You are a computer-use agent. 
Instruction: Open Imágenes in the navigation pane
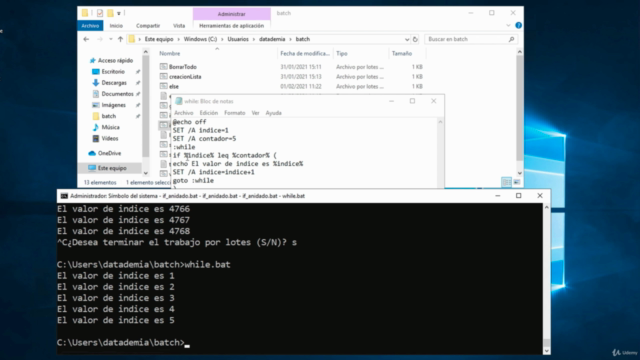113,105
